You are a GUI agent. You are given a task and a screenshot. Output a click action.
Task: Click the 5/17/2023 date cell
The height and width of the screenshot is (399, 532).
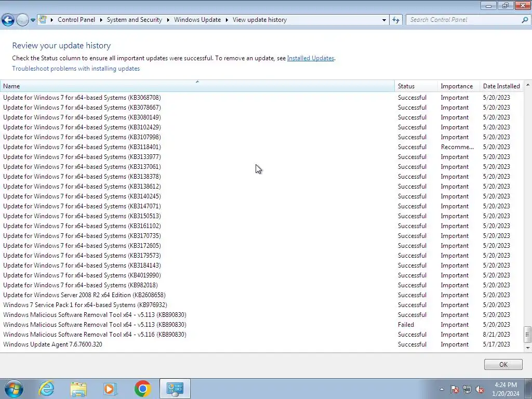coord(496,344)
